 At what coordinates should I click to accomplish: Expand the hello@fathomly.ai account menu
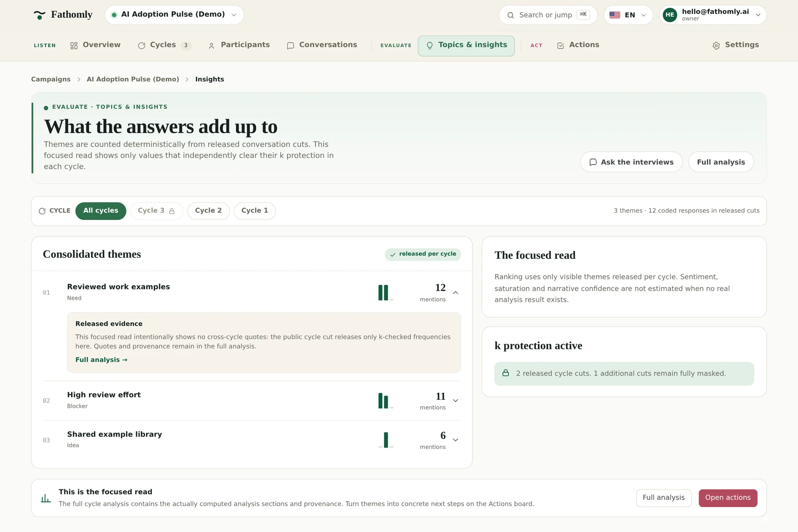(713, 15)
